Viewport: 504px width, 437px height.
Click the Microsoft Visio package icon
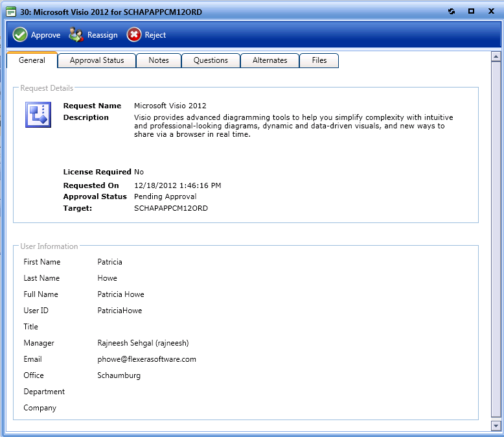click(x=38, y=115)
